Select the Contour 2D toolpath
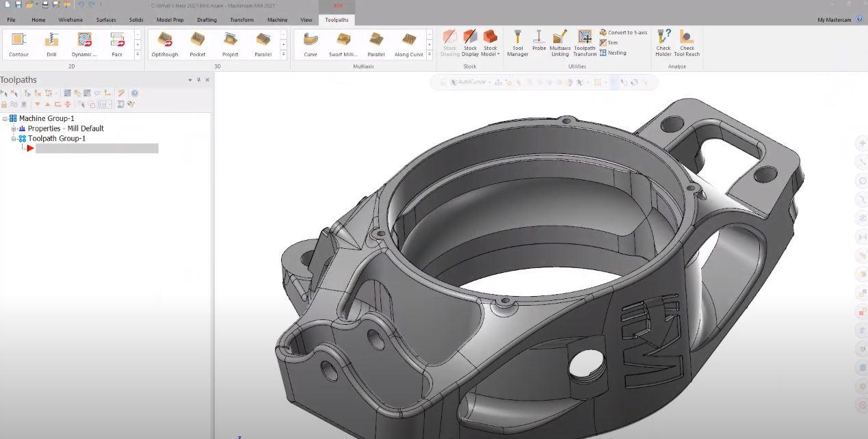The image size is (868, 439). pos(18,44)
